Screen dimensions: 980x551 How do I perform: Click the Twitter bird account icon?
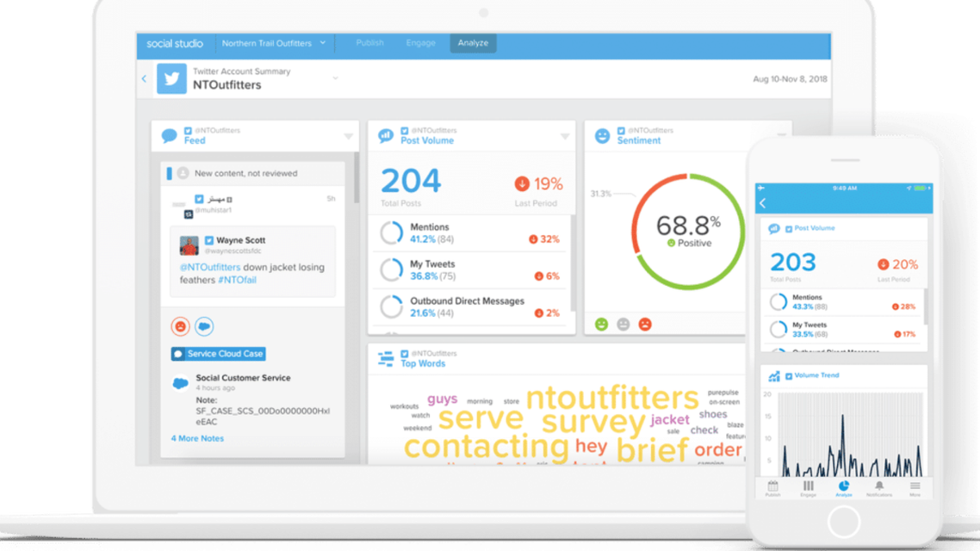pyautogui.click(x=172, y=78)
